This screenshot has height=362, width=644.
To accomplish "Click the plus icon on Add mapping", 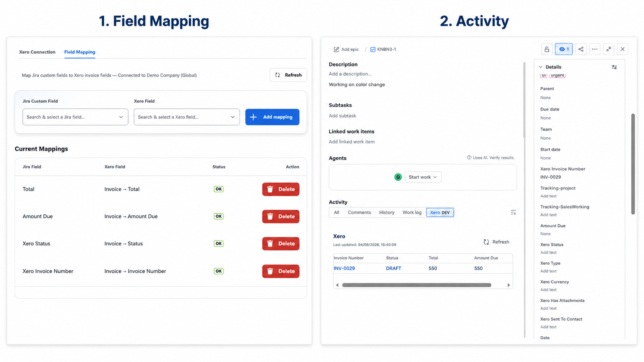I will tap(253, 117).
